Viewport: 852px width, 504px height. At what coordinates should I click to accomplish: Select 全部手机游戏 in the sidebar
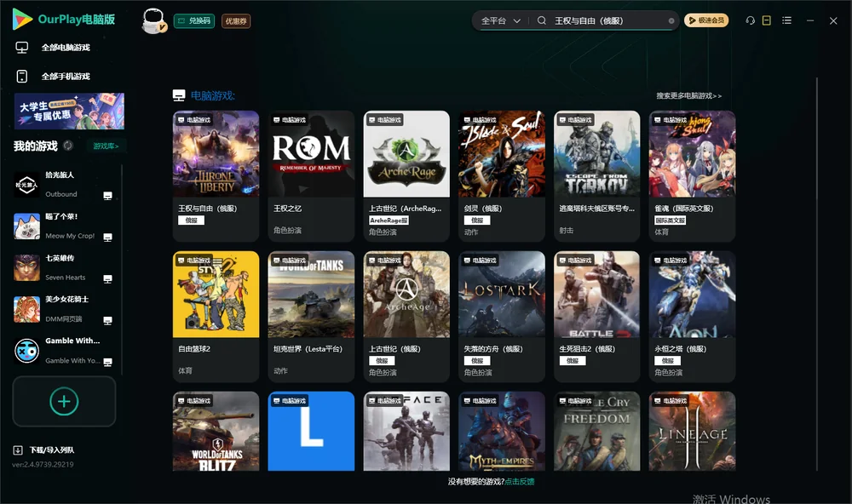pos(66,77)
